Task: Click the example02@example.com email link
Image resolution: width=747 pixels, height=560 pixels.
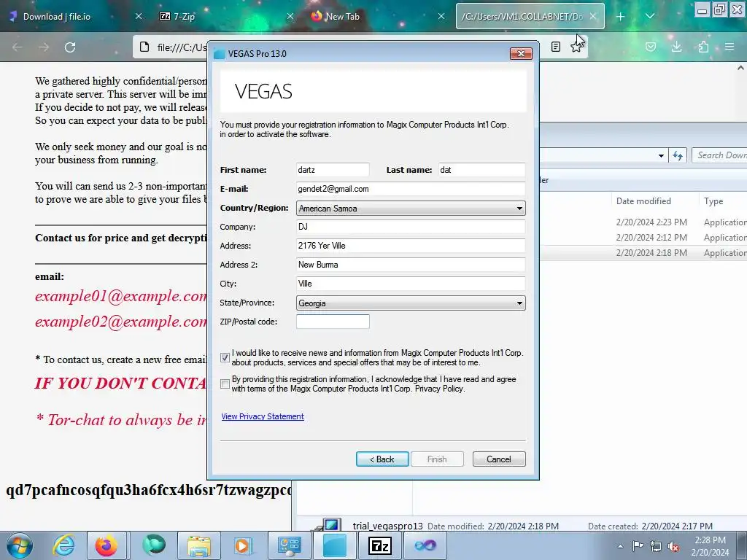Action: [120, 322]
